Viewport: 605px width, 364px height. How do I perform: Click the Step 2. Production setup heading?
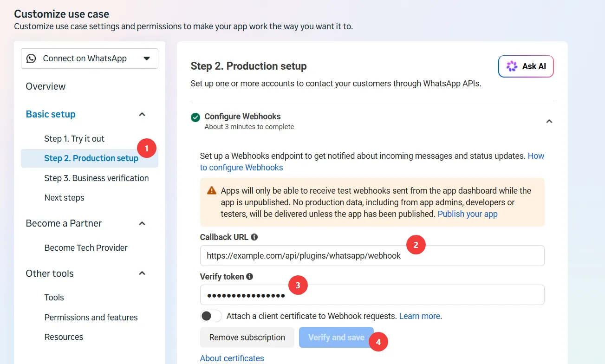point(249,66)
